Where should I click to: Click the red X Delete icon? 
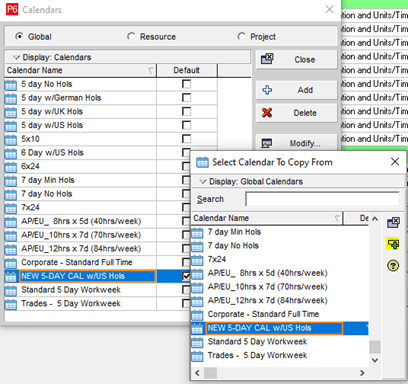pos(267,113)
